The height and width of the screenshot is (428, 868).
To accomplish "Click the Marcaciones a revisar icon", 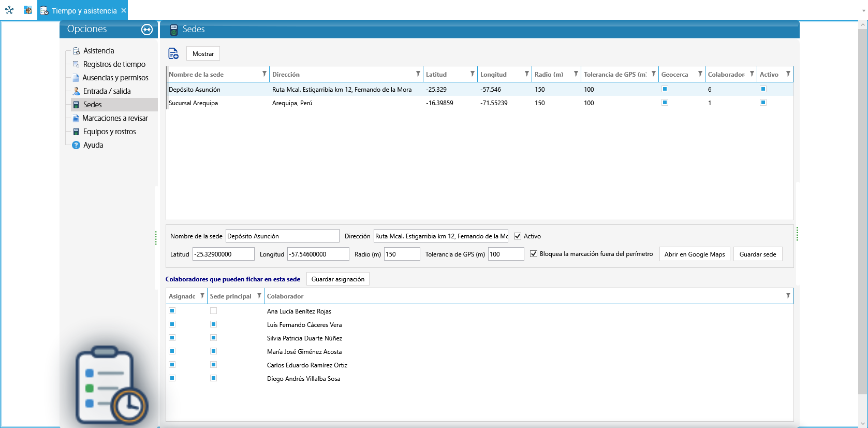I will pyautogui.click(x=76, y=118).
